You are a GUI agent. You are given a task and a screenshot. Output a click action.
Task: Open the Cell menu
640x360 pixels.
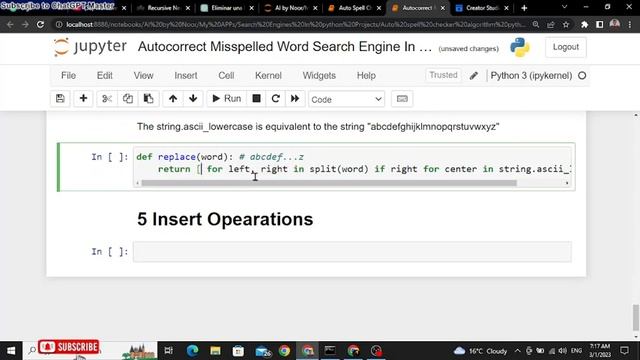tap(226, 76)
